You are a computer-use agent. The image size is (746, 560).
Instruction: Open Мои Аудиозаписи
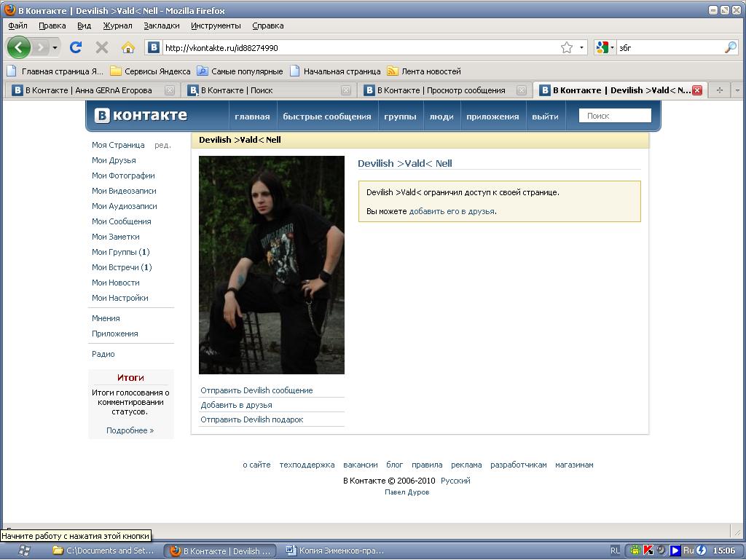[x=124, y=206]
